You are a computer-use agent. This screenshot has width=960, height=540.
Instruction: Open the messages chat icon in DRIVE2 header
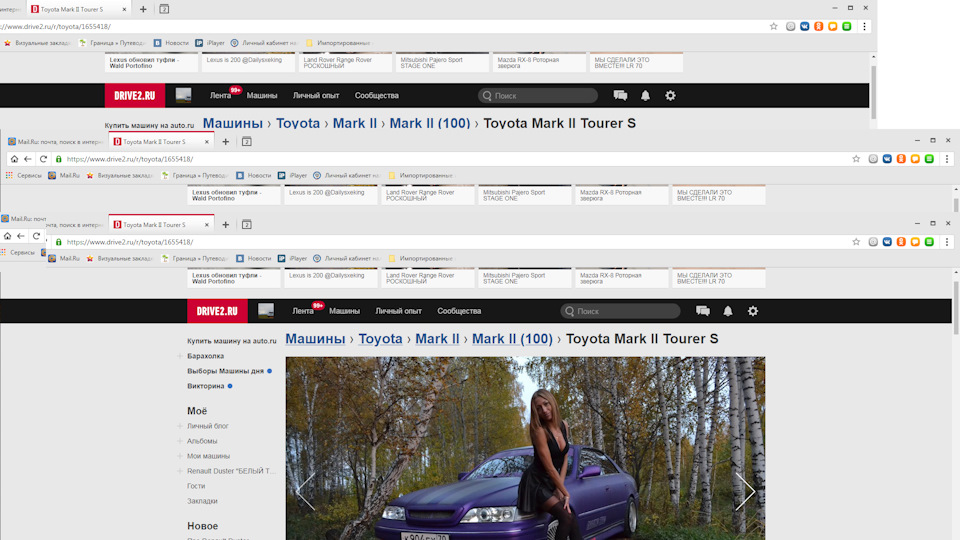pyautogui.click(x=703, y=311)
